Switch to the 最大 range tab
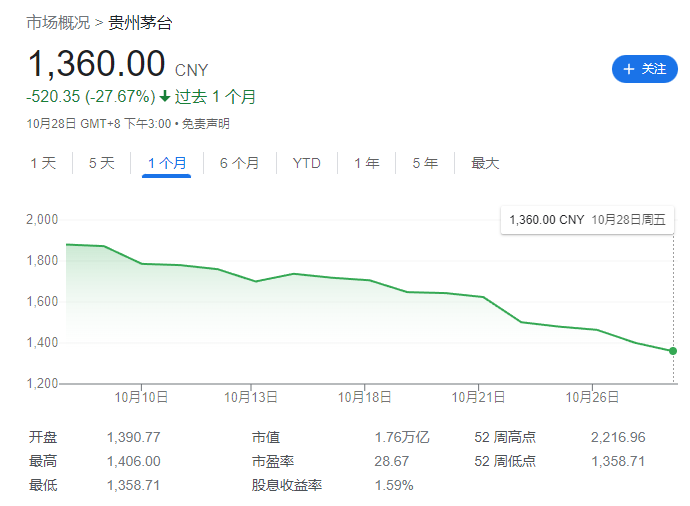 [x=485, y=163]
